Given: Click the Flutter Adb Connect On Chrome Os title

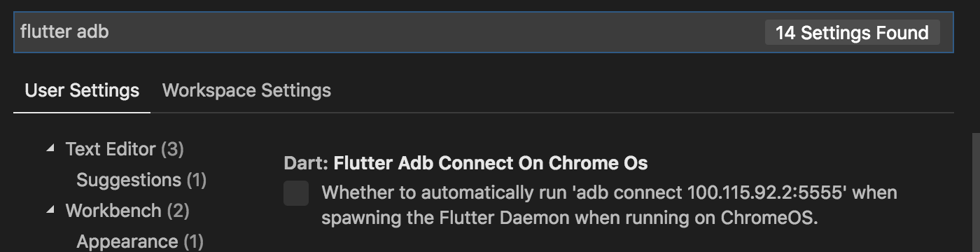Looking at the screenshot, I should (491, 163).
